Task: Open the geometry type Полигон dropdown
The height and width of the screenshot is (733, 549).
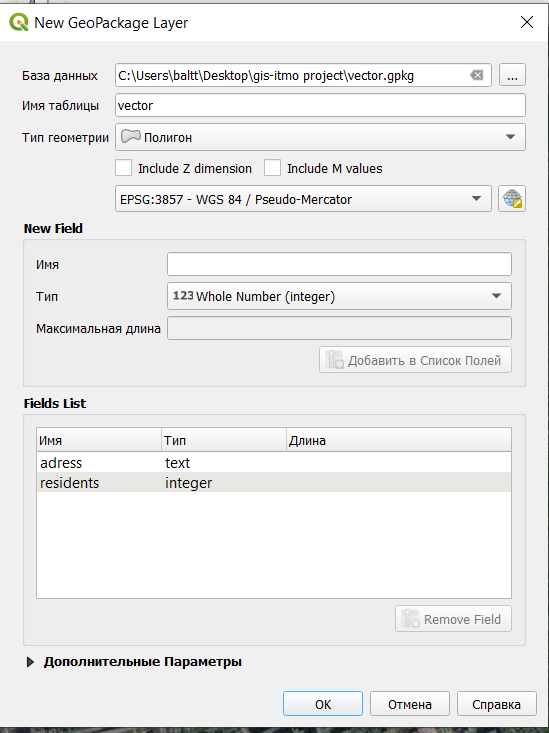Action: [x=320, y=137]
